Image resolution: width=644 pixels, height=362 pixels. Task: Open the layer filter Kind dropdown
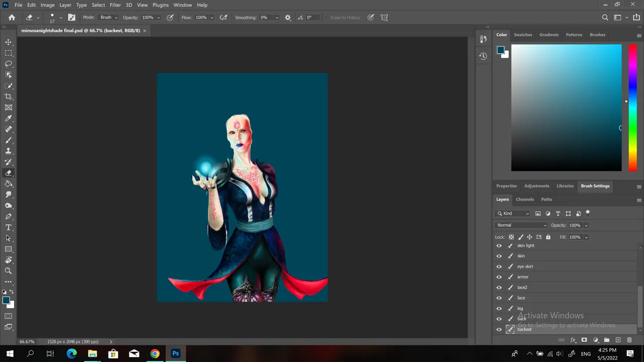[513, 213]
